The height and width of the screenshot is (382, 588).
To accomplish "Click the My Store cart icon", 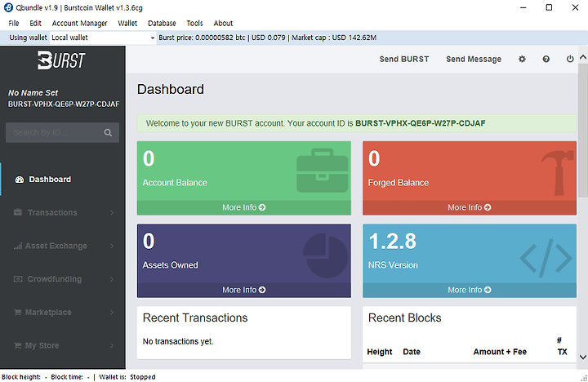I will pyautogui.click(x=17, y=345).
